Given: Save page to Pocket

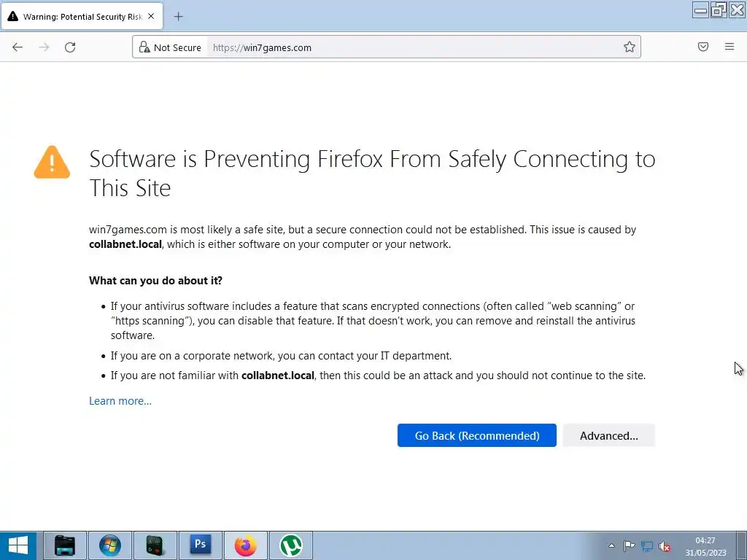Looking at the screenshot, I should pyautogui.click(x=703, y=47).
